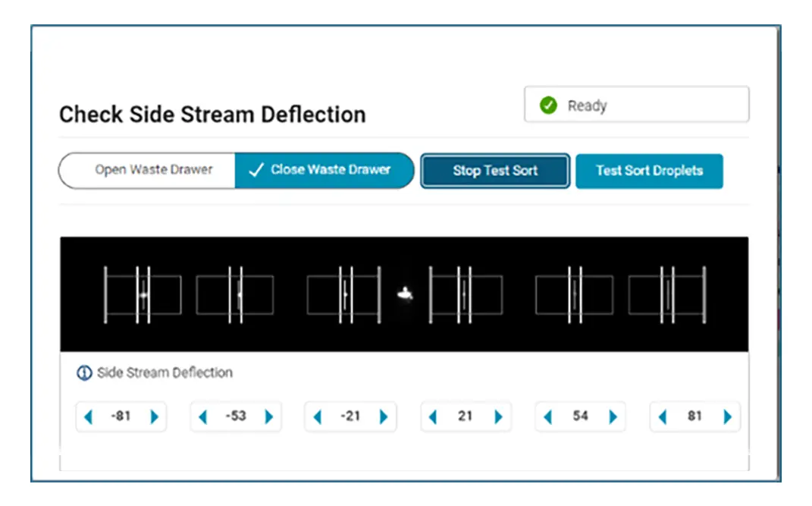Image resolution: width=812 pixels, height=506 pixels.
Task: Increase the -53 deflection with right arrow
Action: (269, 416)
